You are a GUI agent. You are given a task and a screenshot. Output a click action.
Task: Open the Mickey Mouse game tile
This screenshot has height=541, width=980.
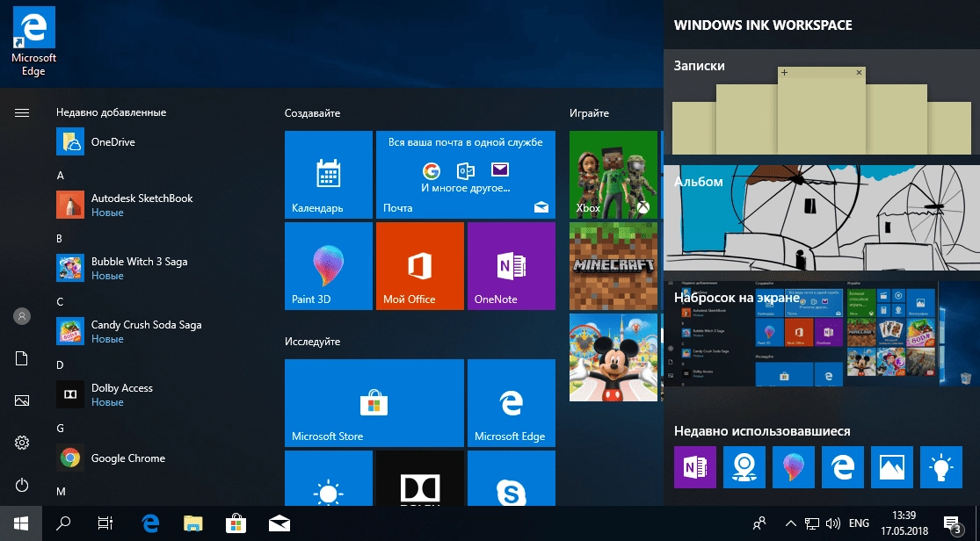(x=613, y=357)
